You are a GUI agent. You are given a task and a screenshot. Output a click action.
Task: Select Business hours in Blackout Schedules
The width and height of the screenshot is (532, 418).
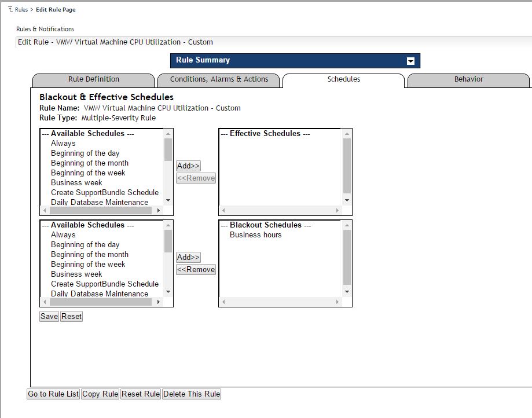point(255,235)
